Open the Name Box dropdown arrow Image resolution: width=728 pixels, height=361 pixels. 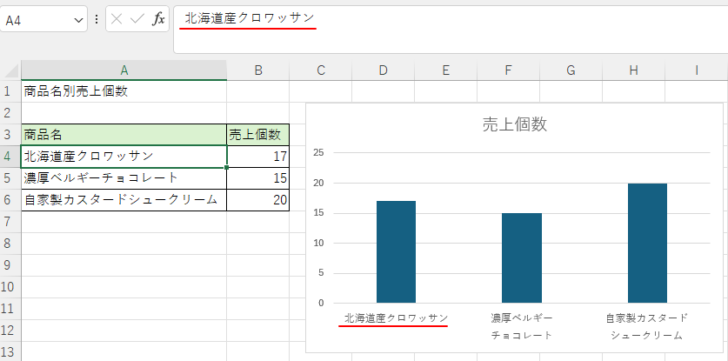pyautogui.click(x=77, y=20)
